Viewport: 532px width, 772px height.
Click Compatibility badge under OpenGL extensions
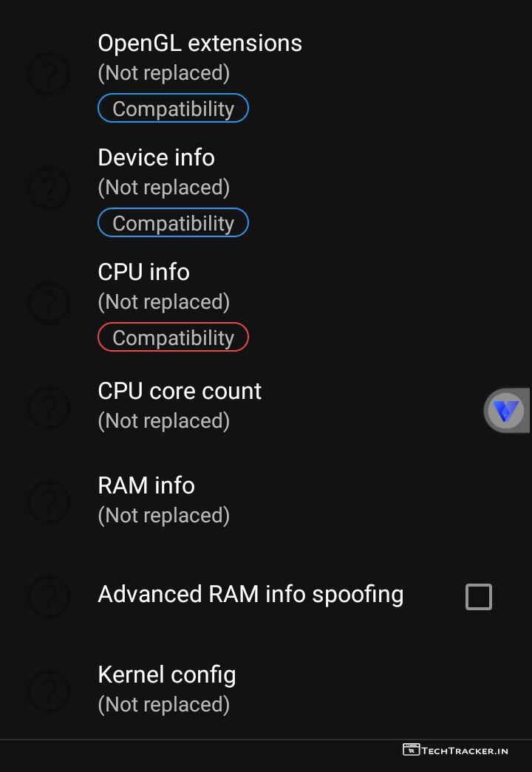tap(173, 109)
